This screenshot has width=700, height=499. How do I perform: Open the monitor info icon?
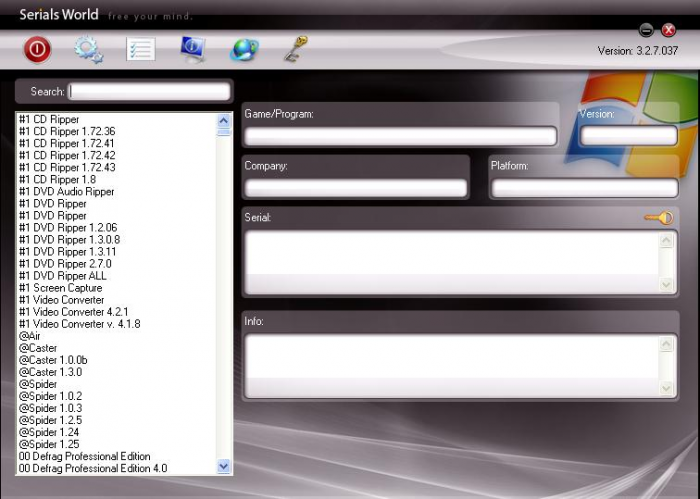193,49
